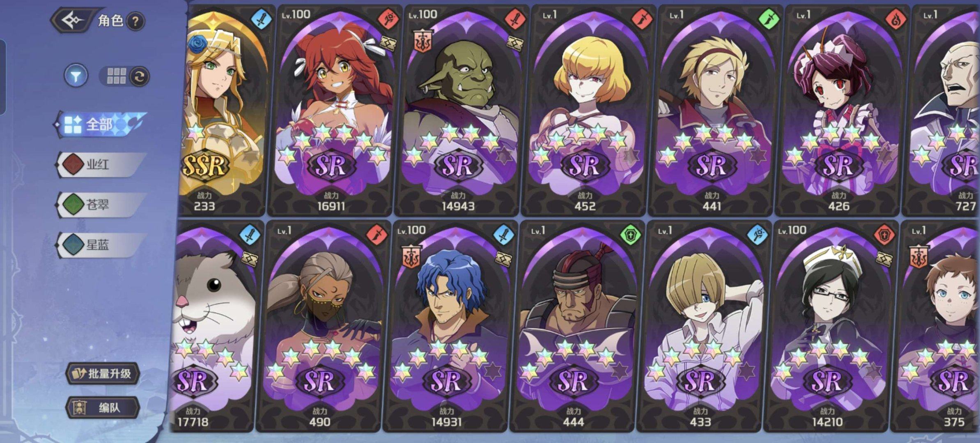Open the character filter funnel icon
The width and height of the screenshot is (980, 443).
tap(76, 76)
